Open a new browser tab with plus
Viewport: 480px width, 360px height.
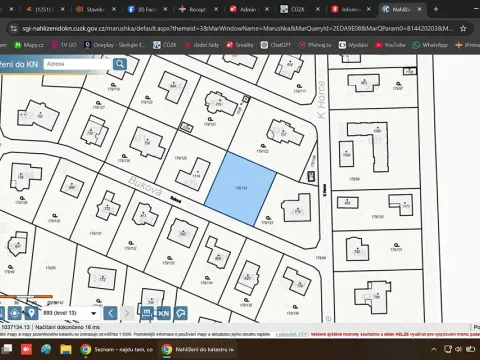(x=436, y=9)
